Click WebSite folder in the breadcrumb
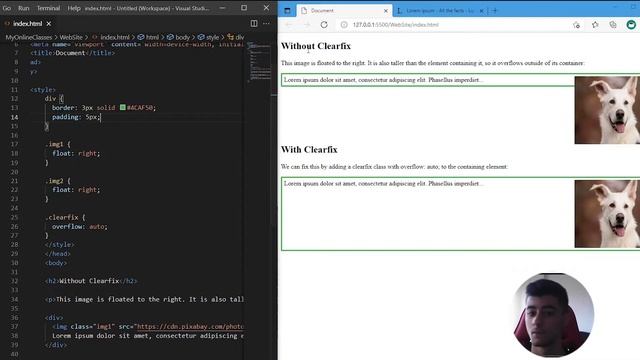This screenshot has width=640, height=360. coord(71,37)
